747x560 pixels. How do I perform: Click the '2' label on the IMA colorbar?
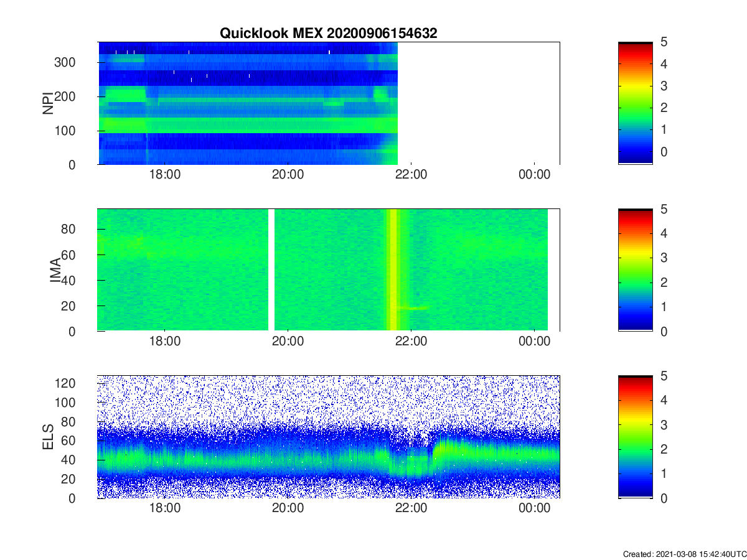tap(664, 282)
